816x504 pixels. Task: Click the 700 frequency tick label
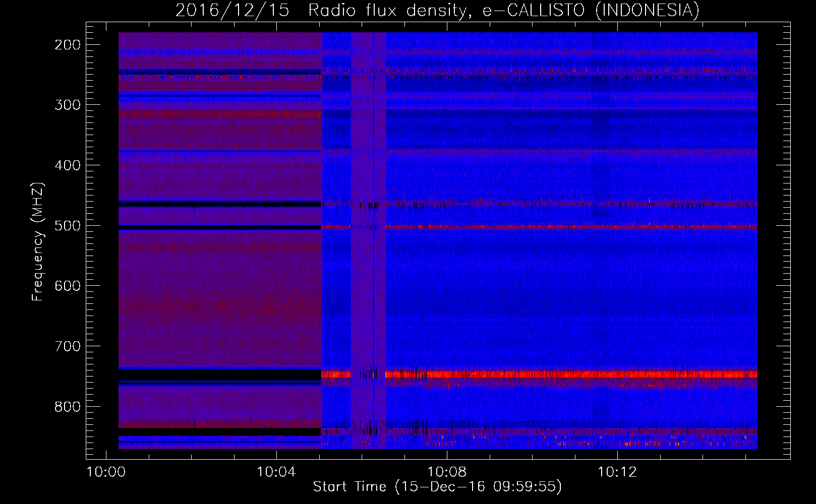[x=68, y=346]
